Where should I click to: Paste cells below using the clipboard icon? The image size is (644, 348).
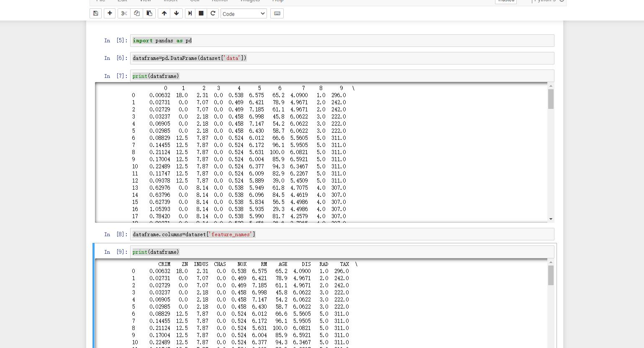(149, 13)
